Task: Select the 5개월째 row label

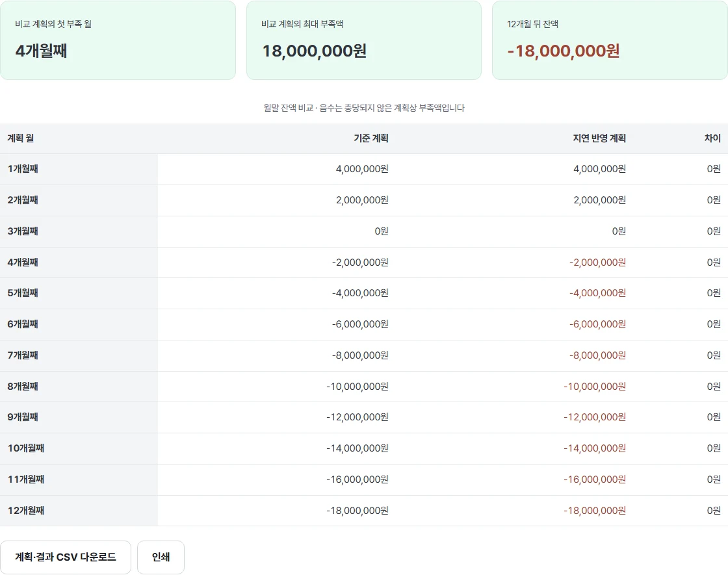Action: point(23,293)
